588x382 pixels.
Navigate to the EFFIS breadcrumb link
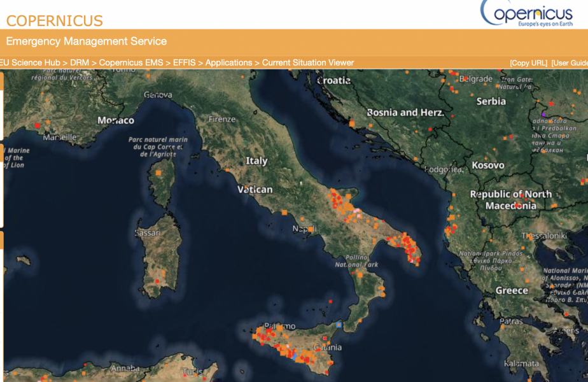pos(184,62)
